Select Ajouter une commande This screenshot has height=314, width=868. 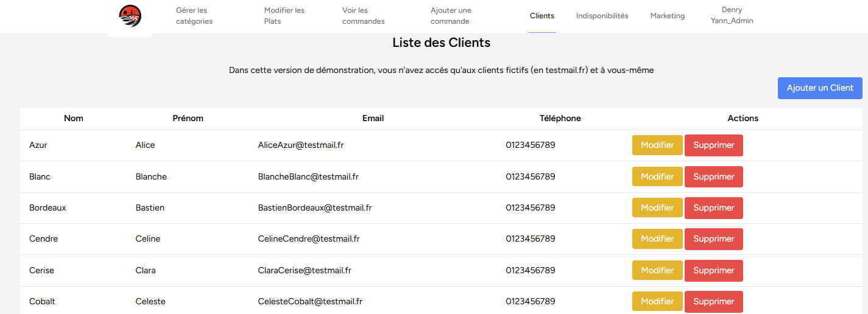pos(451,16)
